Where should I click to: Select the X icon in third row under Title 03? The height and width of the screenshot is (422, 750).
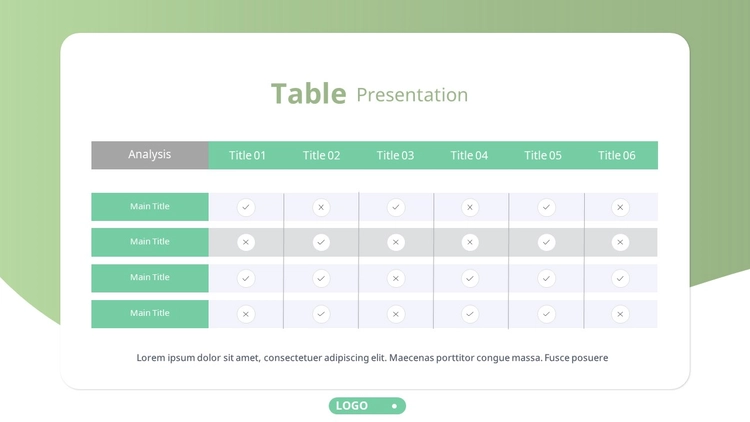coord(396,278)
